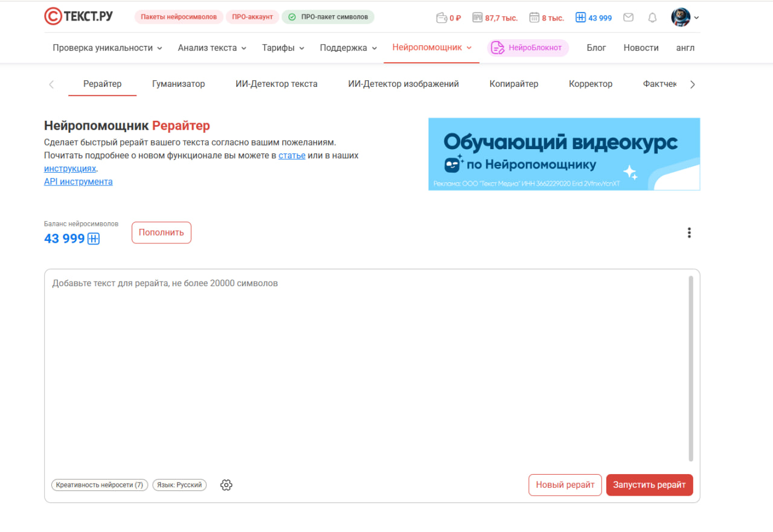The height and width of the screenshot is (532, 773).
Task: Open Креативность нейросети (7) setting
Action: [x=100, y=485]
